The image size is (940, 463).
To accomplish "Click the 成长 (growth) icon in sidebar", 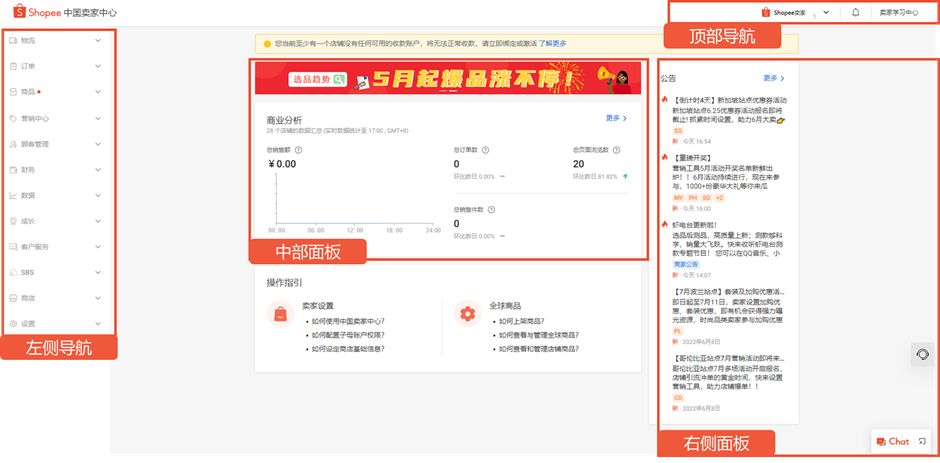I will pos(13,221).
